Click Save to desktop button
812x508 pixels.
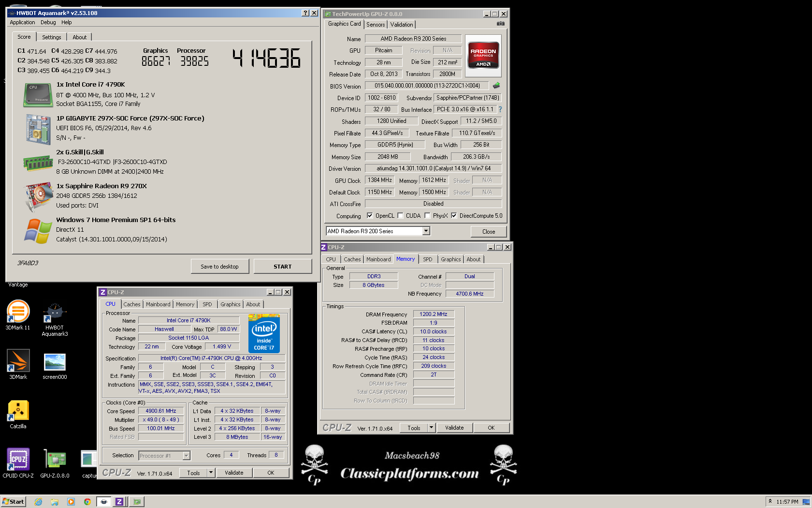219,267
